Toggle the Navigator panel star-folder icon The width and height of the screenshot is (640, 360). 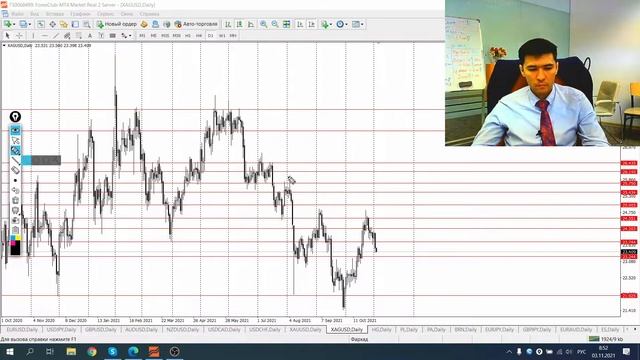click(64, 24)
